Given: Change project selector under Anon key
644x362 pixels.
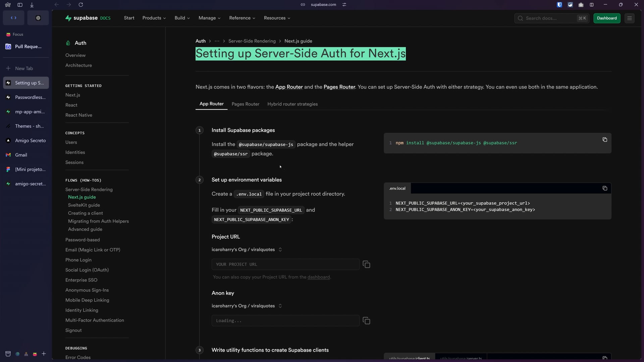Looking at the screenshot, I should point(247,306).
